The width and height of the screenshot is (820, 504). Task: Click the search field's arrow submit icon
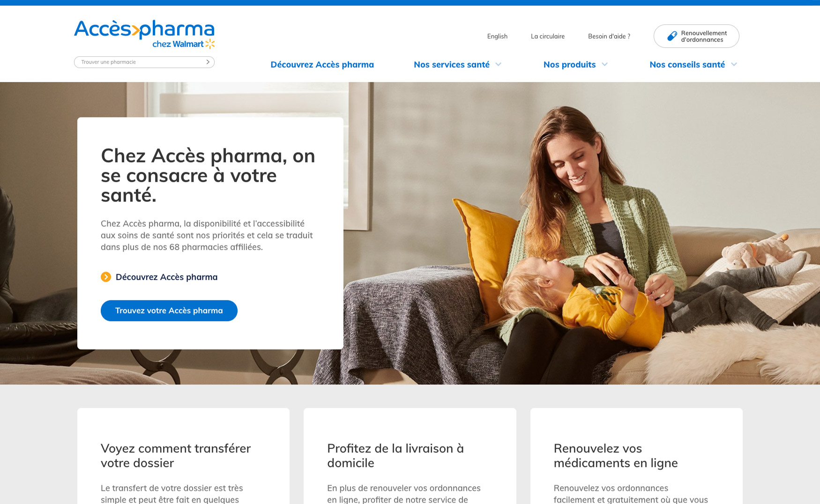point(208,62)
